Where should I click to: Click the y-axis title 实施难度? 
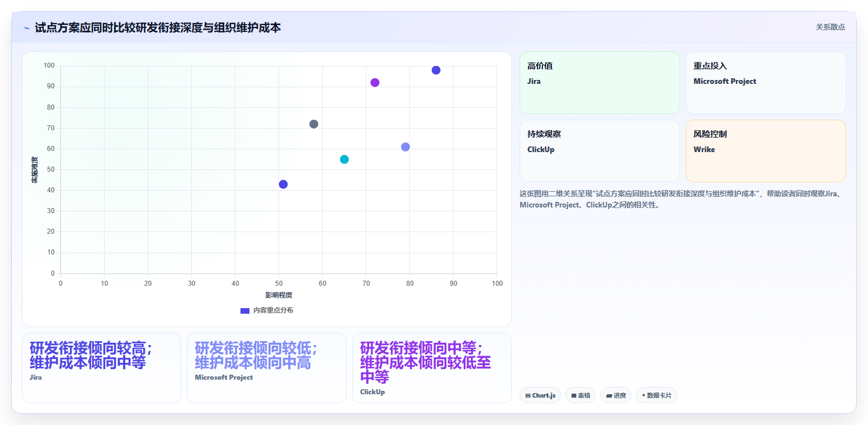point(35,170)
